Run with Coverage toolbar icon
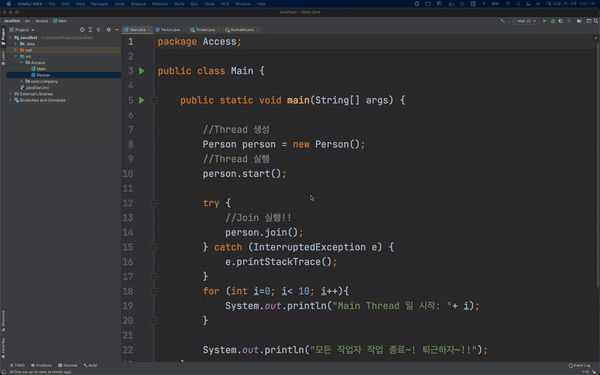This screenshot has width=600, height=375. 561,21
